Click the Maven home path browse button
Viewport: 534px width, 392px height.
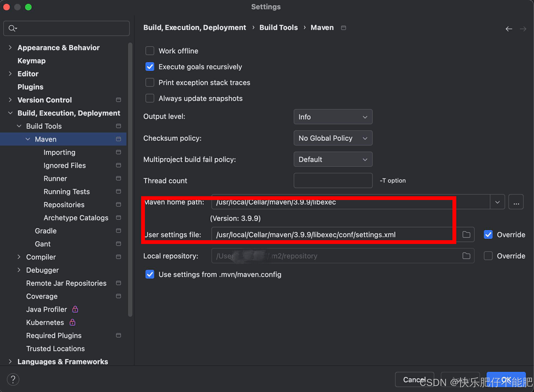(516, 202)
